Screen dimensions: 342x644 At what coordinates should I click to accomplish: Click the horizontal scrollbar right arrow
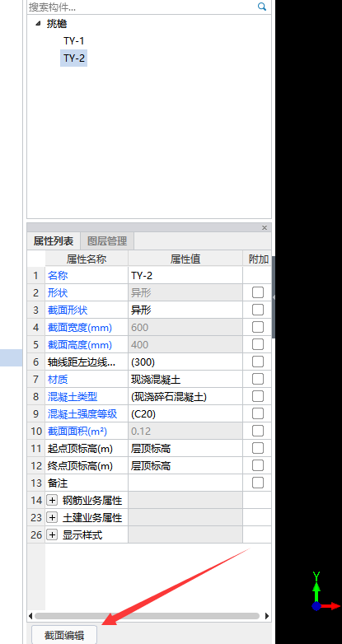pyautogui.click(x=267, y=616)
